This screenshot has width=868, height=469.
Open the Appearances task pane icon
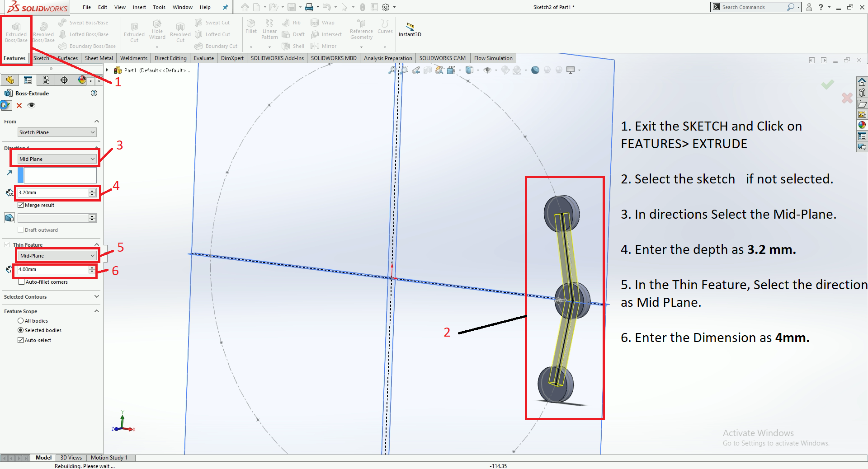point(862,125)
